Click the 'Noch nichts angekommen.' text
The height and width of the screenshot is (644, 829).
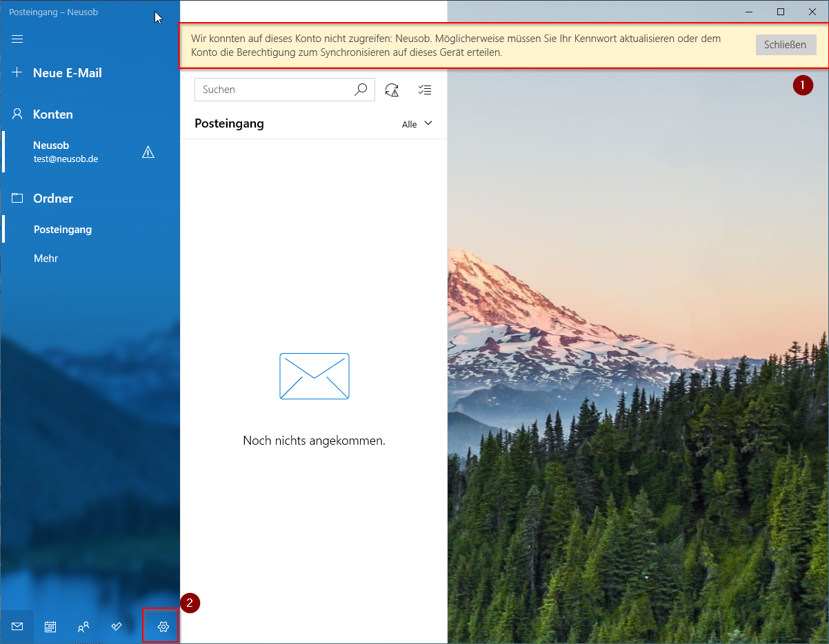tap(314, 440)
